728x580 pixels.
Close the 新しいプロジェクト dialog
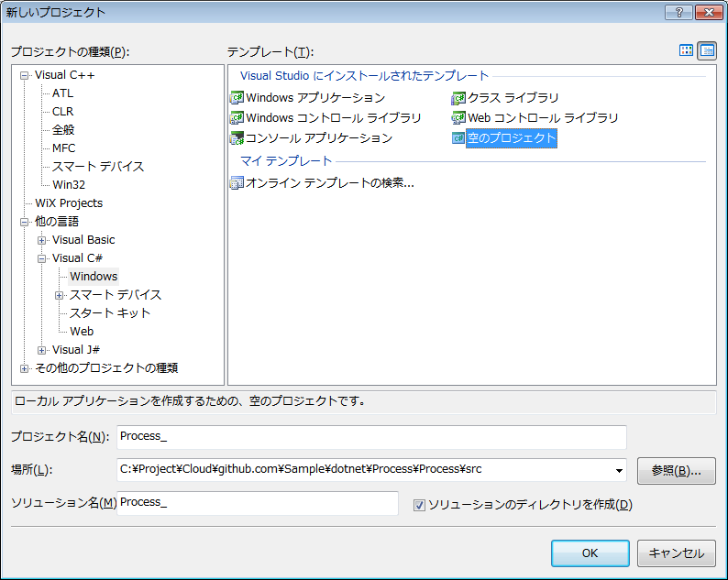click(709, 13)
